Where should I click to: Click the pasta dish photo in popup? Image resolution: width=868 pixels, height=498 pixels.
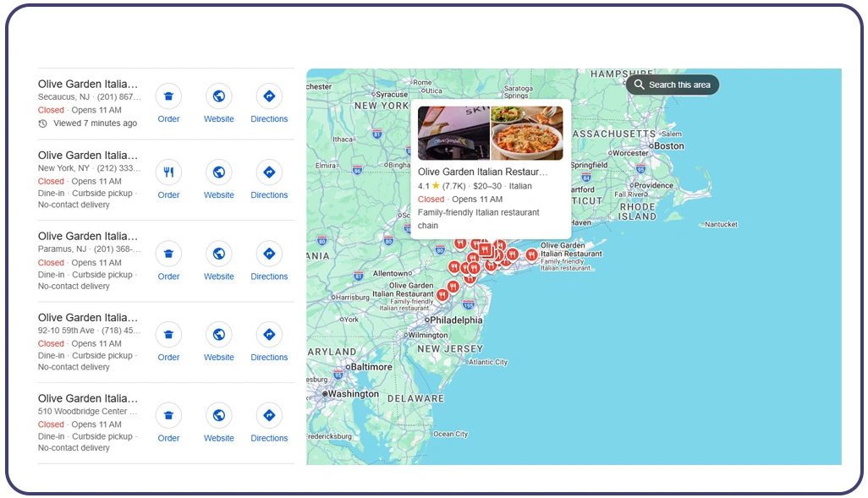pyautogui.click(x=526, y=133)
